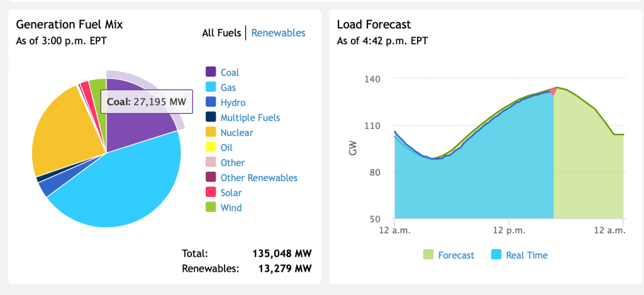The image size is (644, 295).
Task: Click the Wind green legend swatch
Action: click(x=211, y=208)
